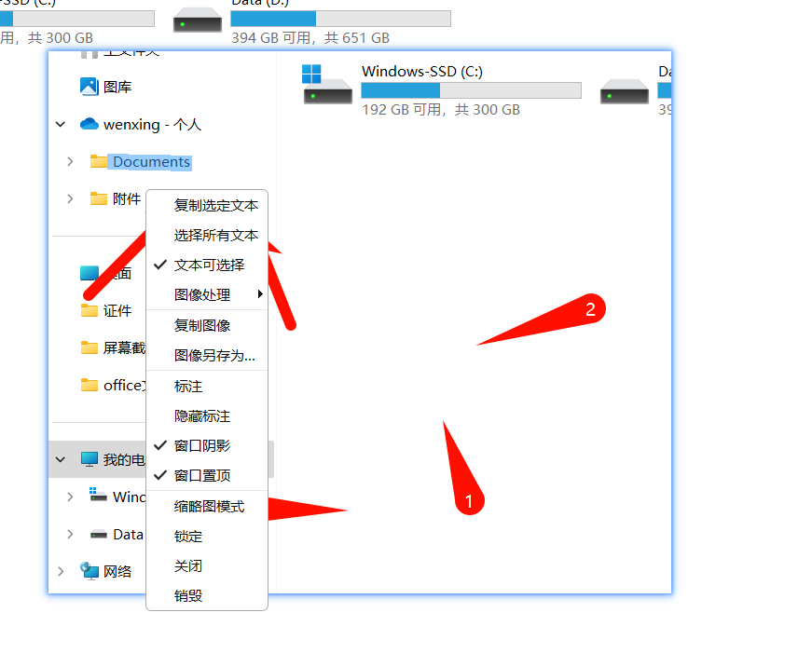Viewport: 812px width, 667px height.
Task: Click the 附件 folder icon
Action: point(99,198)
